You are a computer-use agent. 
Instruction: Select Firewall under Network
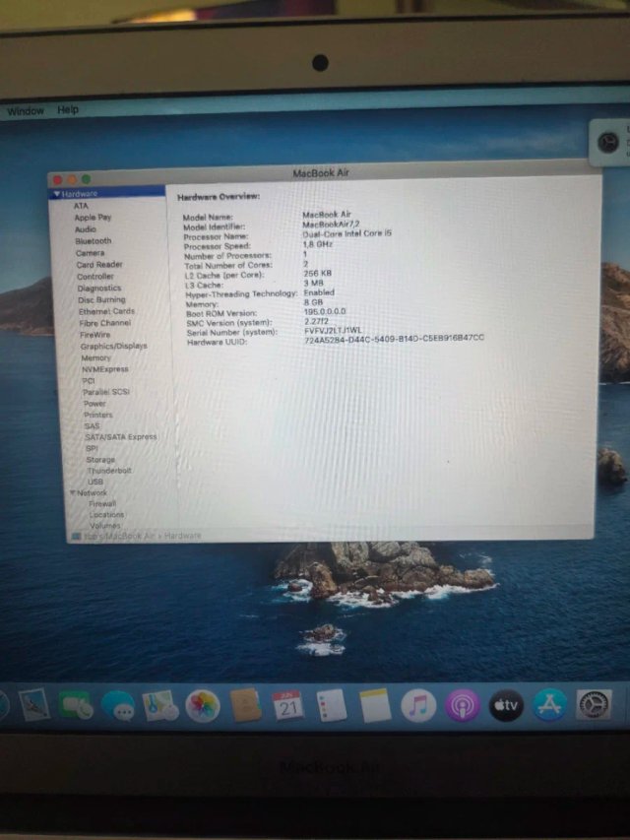click(x=102, y=503)
